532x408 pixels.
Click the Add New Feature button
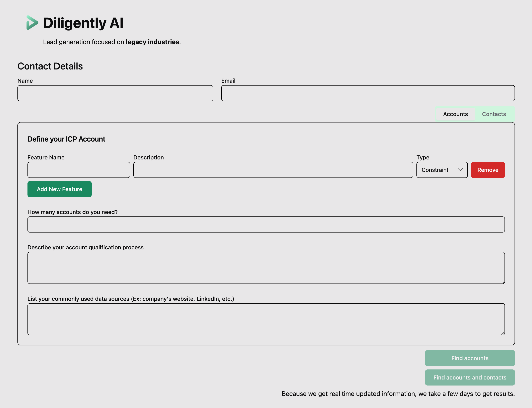[59, 189]
